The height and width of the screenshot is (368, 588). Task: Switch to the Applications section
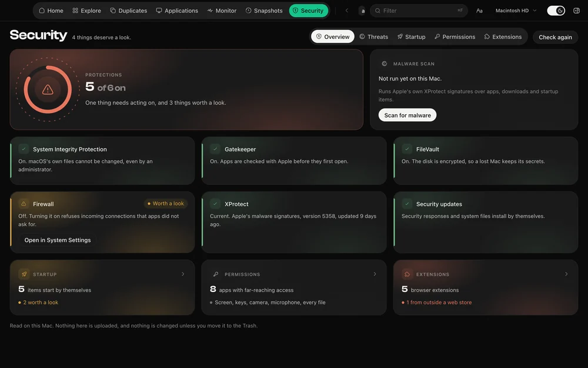(177, 11)
